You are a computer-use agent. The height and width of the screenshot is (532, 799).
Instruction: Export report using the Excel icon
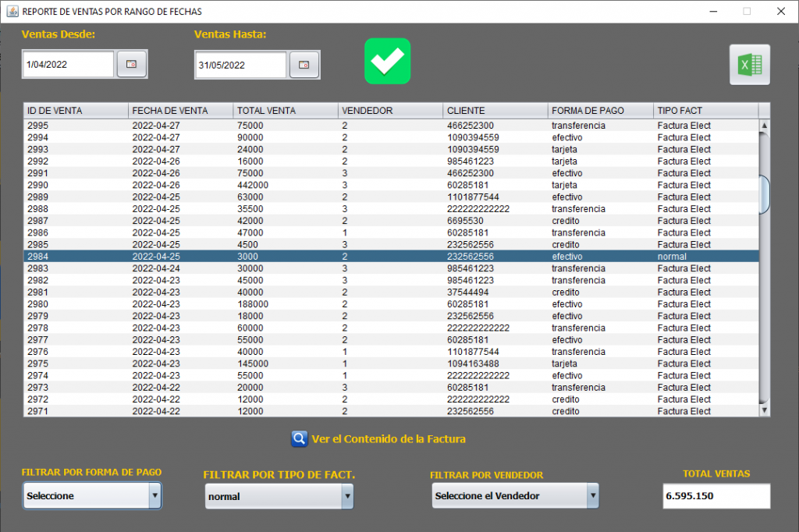[x=749, y=65]
